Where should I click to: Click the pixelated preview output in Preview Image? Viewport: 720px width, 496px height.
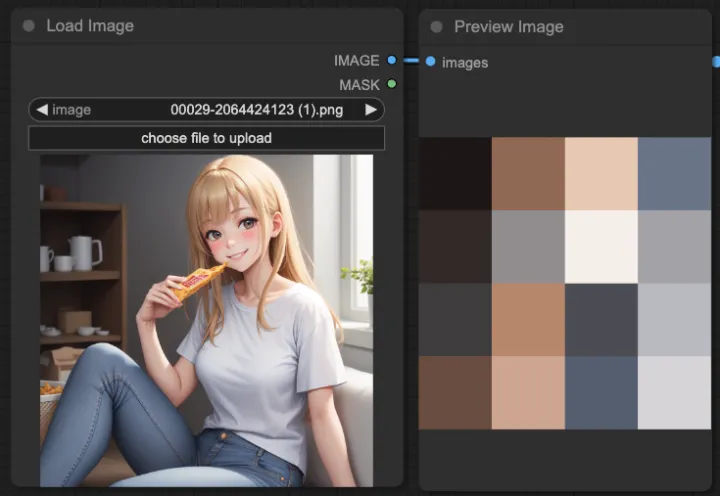tap(565, 283)
